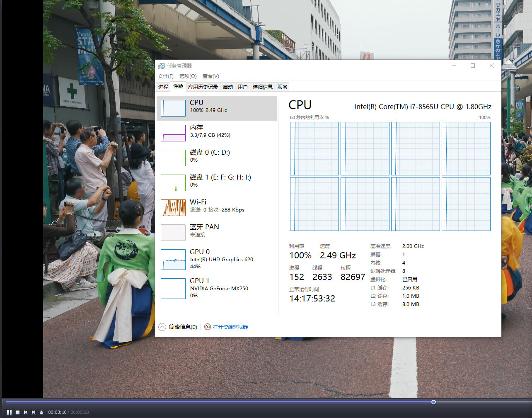Click the 线程 value 2633
The height and width of the screenshot is (418, 532).
tap(322, 277)
